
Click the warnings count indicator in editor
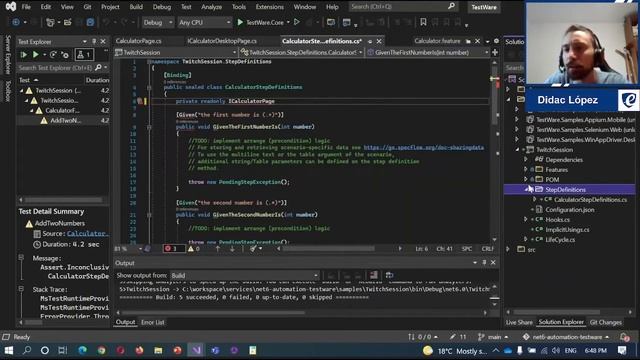193,249
